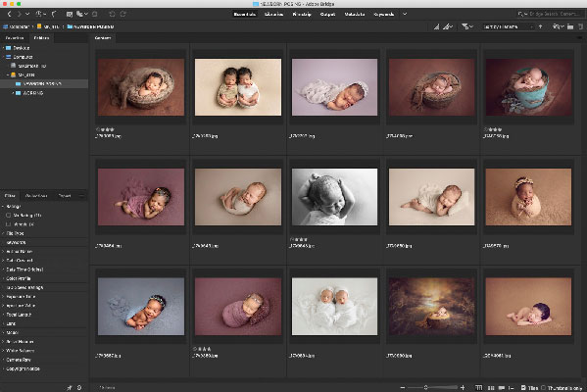Open the Sort By dropdown

click(x=508, y=26)
